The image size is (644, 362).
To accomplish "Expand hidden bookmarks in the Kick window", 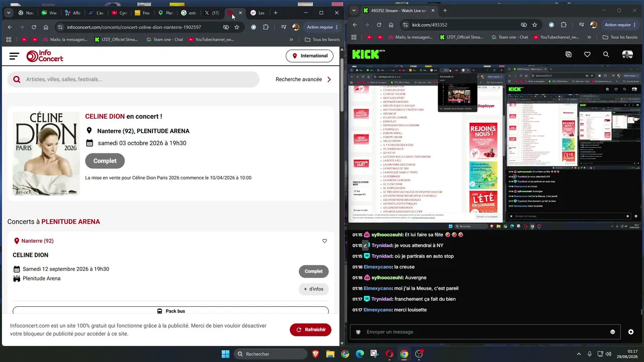I will click(589, 37).
